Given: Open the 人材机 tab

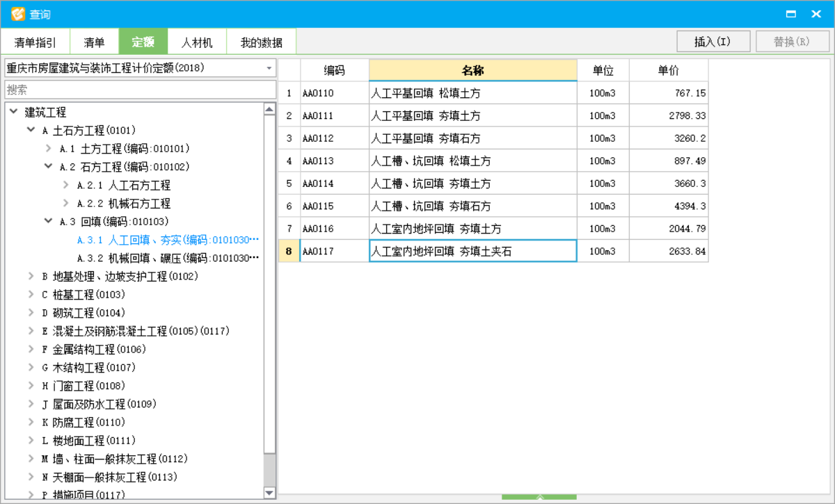Looking at the screenshot, I should tap(198, 42).
